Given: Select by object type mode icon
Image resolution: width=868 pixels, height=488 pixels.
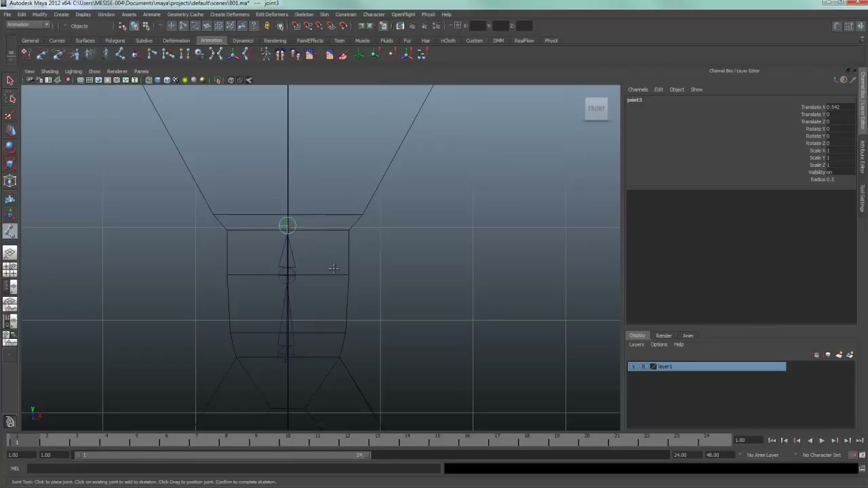Looking at the screenshot, I should pyautogui.click(x=134, y=26).
